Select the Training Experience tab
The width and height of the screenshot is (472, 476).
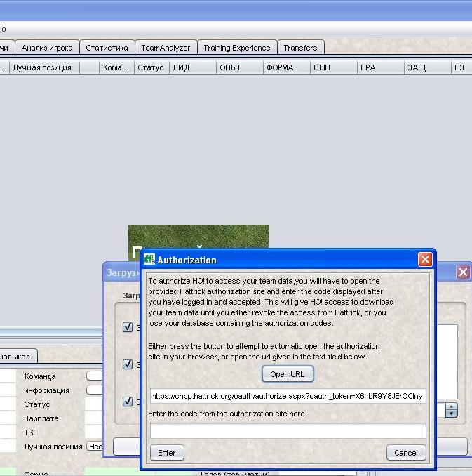pyautogui.click(x=237, y=48)
